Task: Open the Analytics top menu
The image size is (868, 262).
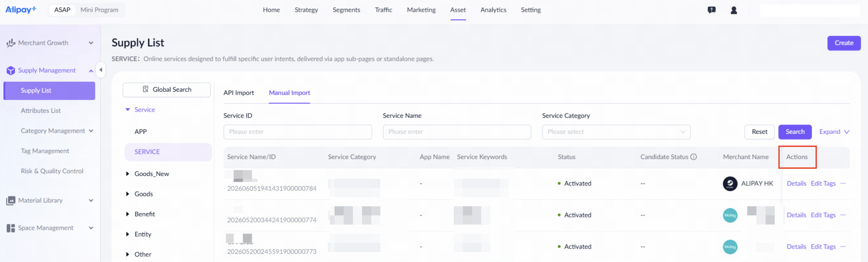Action: [493, 10]
